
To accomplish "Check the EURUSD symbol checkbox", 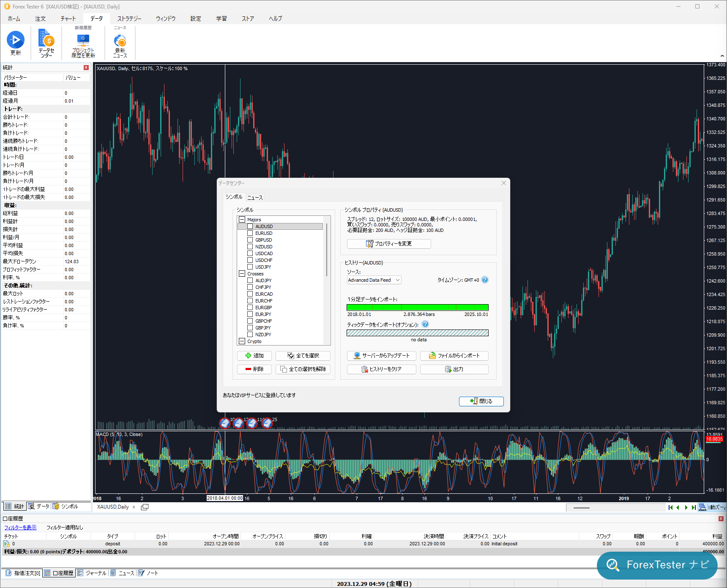I will pyautogui.click(x=250, y=233).
